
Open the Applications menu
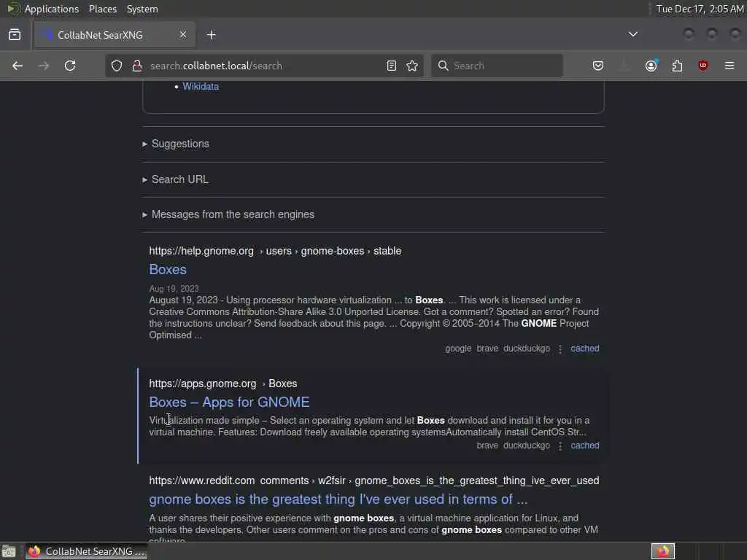click(52, 9)
